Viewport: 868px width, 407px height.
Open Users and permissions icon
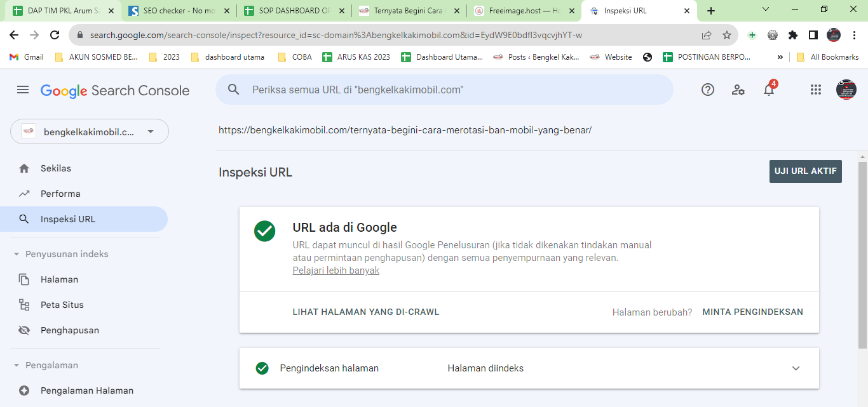[x=738, y=90]
